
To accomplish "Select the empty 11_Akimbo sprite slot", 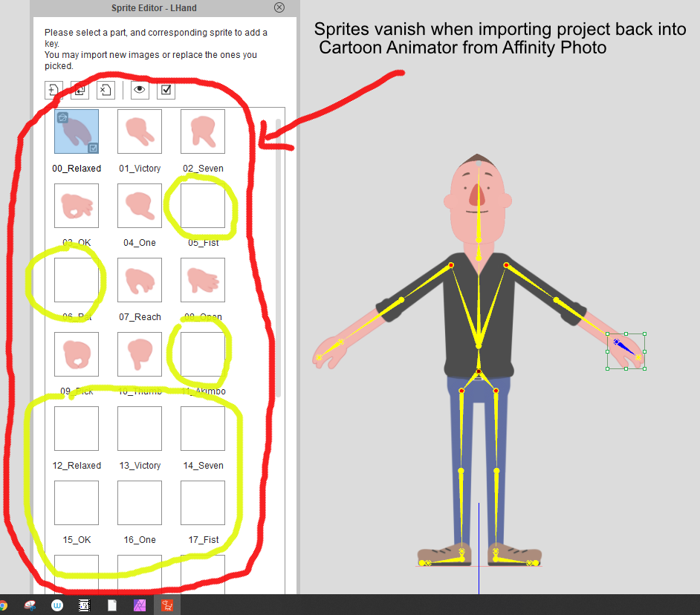I will 203,354.
